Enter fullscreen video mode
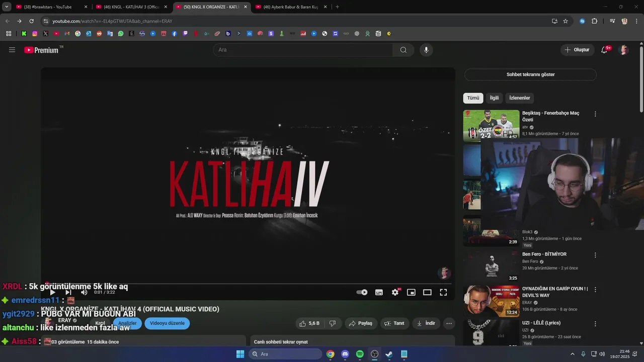 [x=443, y=292]
